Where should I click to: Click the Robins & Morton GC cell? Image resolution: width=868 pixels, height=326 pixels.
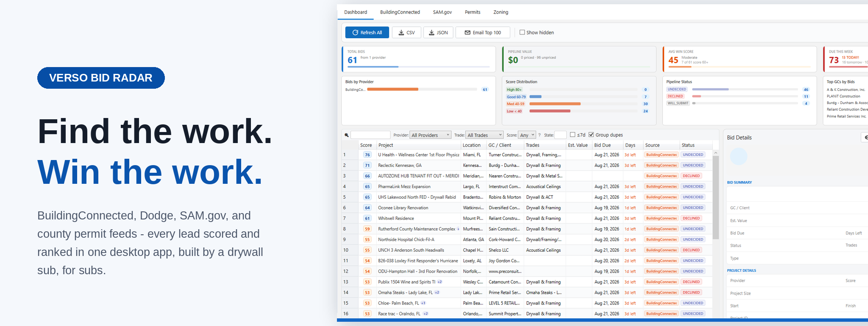(505, 197)
